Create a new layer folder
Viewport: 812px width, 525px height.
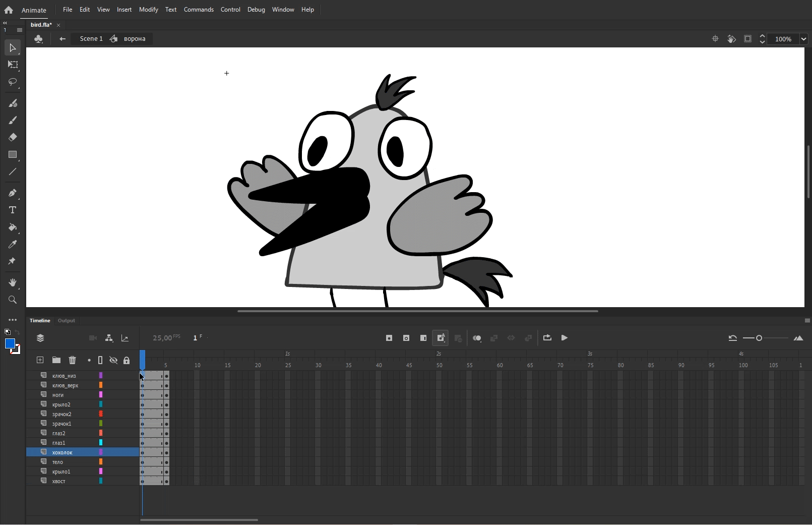click(x=56, y=360)
